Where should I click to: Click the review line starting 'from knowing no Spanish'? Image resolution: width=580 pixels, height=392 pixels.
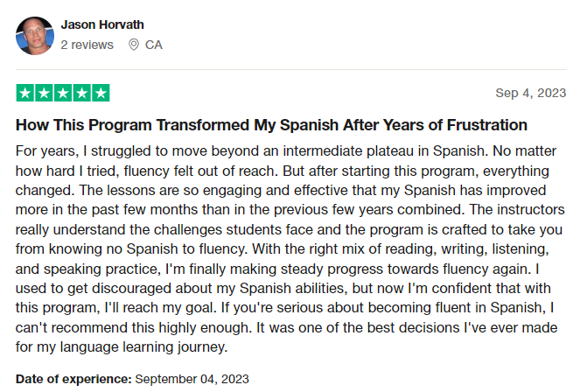click(x=283, y=249)
